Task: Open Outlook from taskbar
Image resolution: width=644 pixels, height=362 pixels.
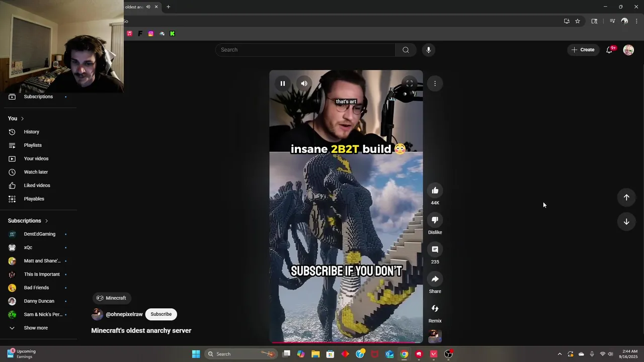Action: click(389, 354)
